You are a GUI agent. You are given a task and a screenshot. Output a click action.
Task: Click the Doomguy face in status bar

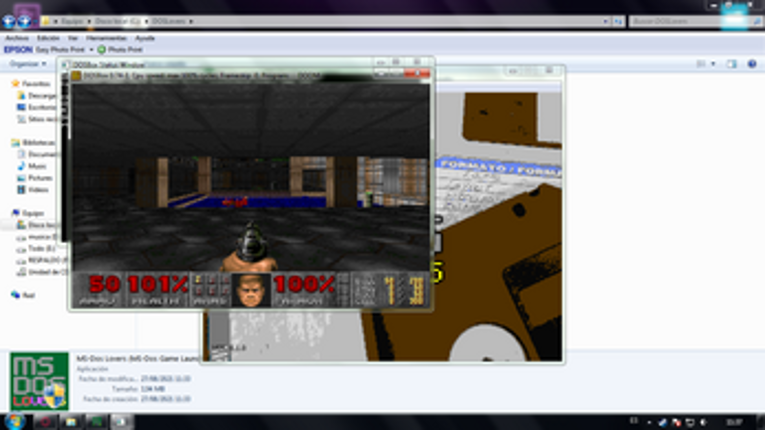click(x=251, y=290)
